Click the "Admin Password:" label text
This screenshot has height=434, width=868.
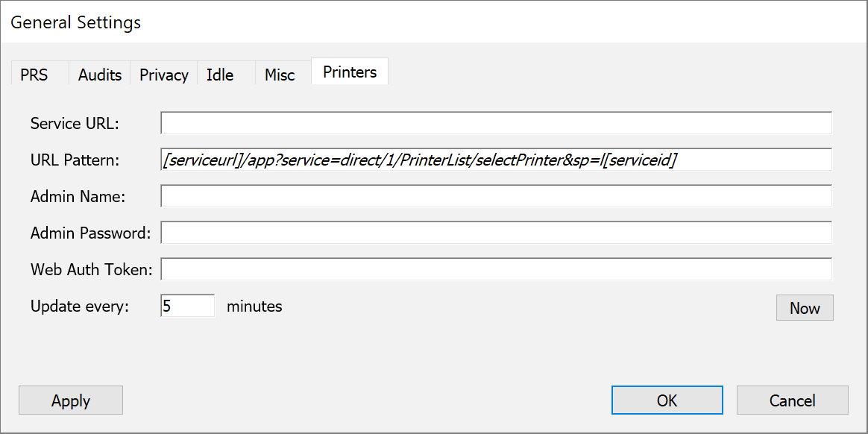click(x=90, y=233)
